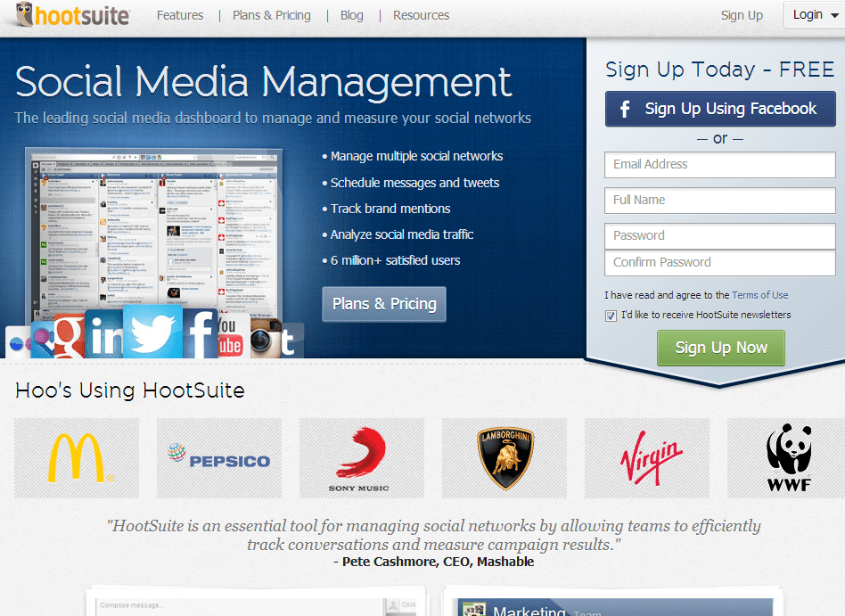Click the 'Social Media Management' heading
Image resolution: width=845 pixels, height=616 pixels.
264,82
